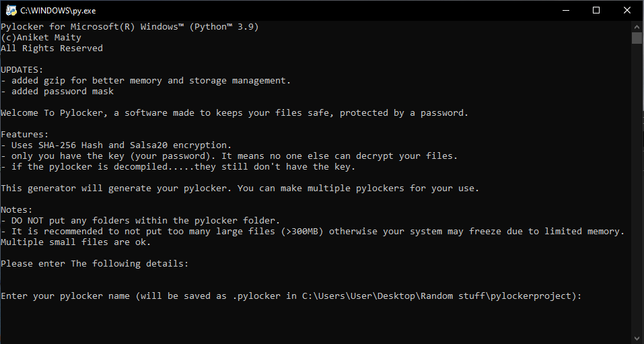Click the 'Features:' heading
Viewport: 644px width, 344px height.
25,135
